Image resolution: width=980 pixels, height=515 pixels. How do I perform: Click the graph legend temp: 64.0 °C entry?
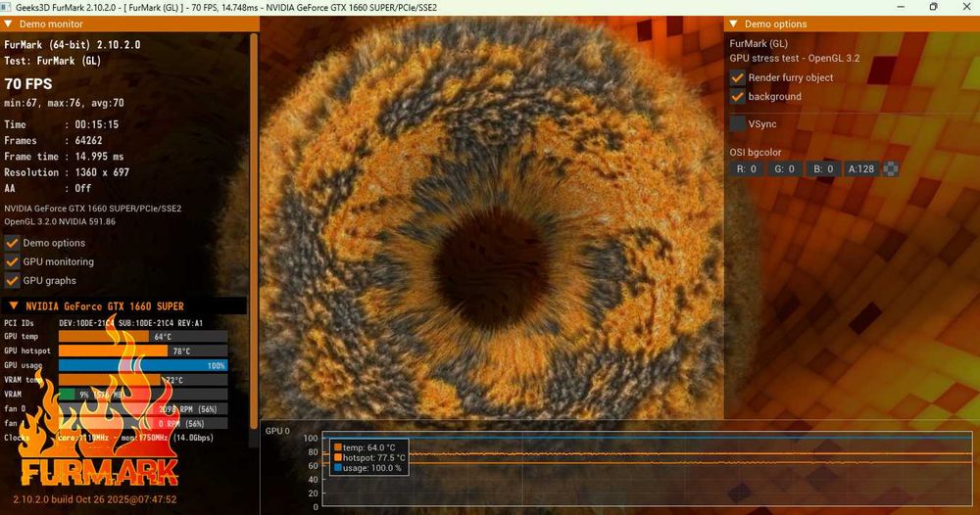click(365, 447)
